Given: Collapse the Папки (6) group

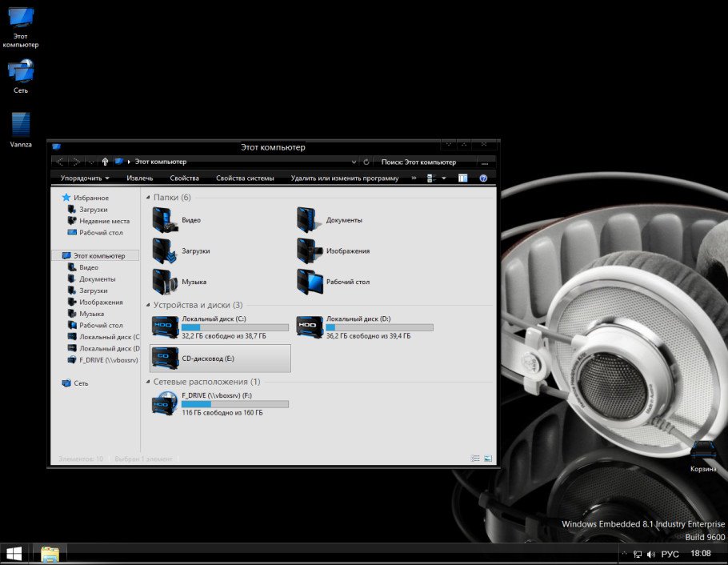Looking at the screenshot, I should 148,197.
